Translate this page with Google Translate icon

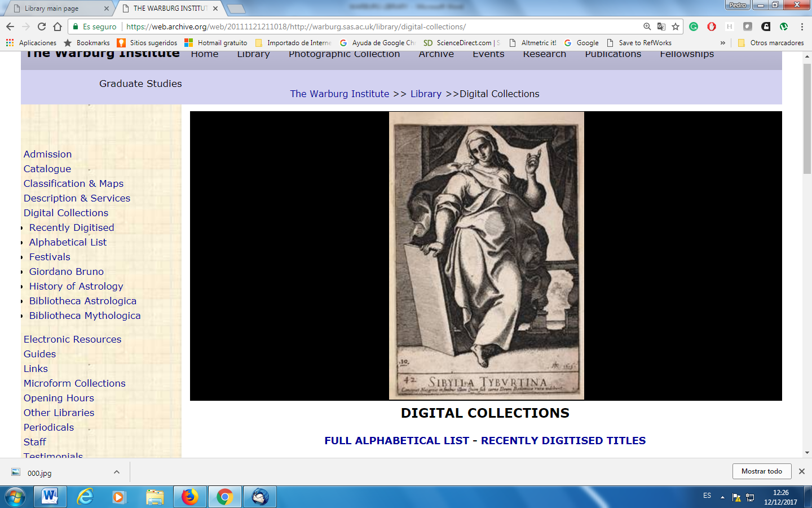[661, 27]
